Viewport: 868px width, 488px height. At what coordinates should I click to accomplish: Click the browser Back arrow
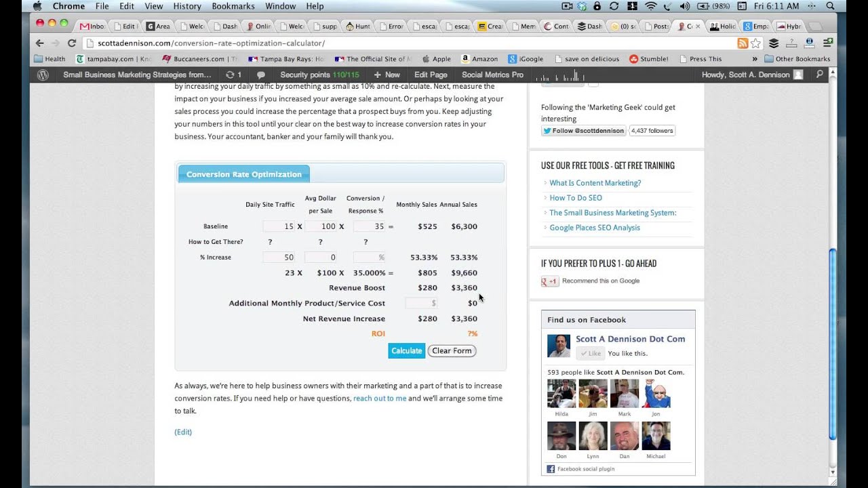tap(39, 43)
